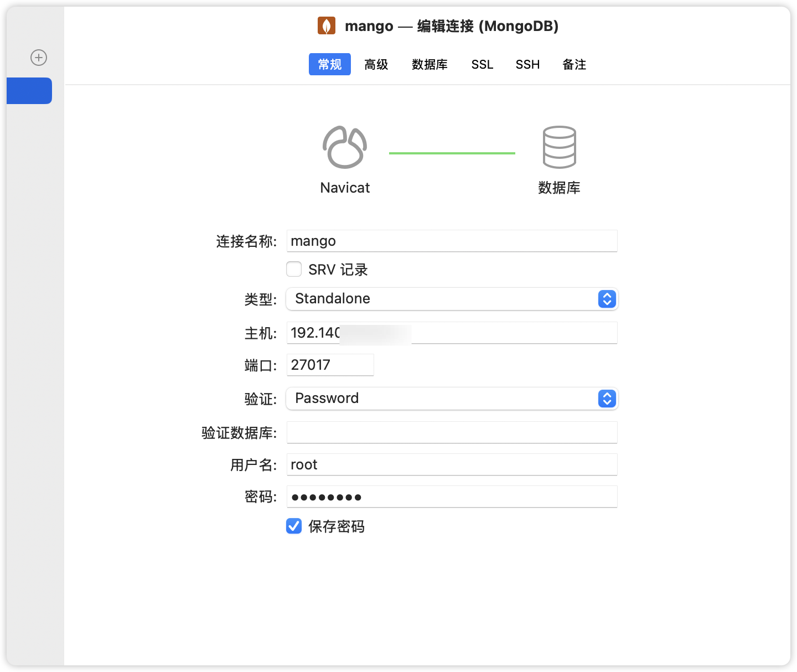The height and width of the screenshot is (672, 797).
Task: Switch to the 常规 tab
Action: 330,64
